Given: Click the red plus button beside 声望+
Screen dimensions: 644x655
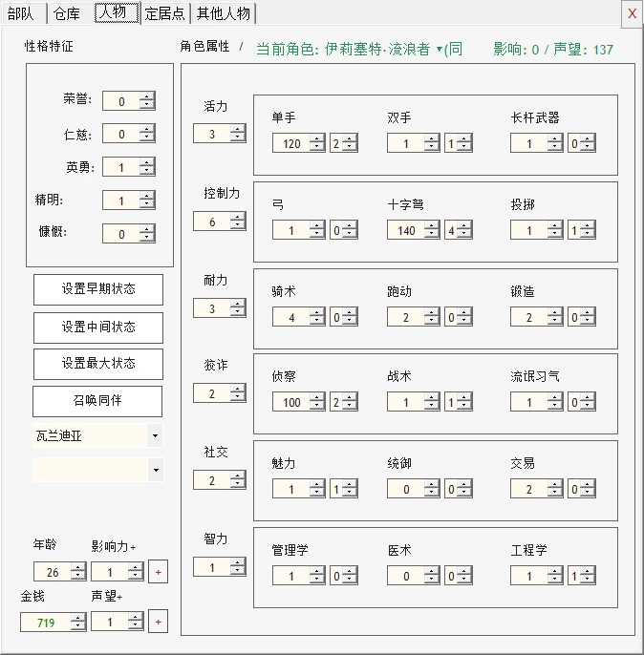Looking at the screenshot, I should click(x=158, y=622).
